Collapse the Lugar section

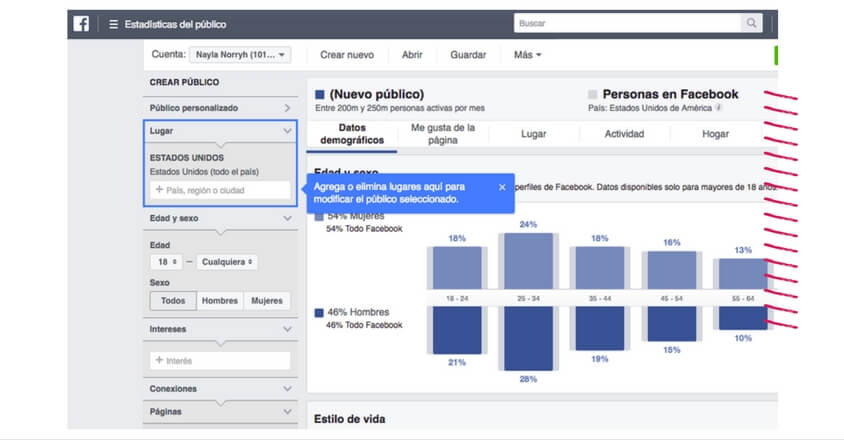click(220, 131)
